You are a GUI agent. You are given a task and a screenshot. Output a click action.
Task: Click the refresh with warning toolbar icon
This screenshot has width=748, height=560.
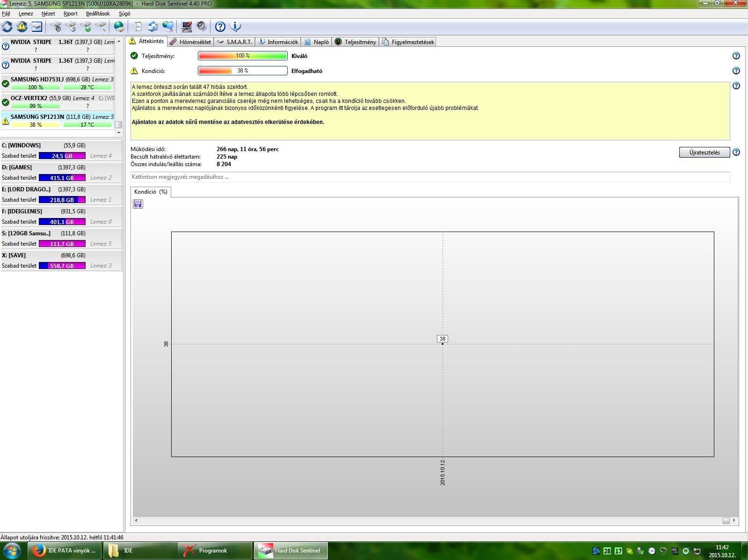click(x=22, y=27)
